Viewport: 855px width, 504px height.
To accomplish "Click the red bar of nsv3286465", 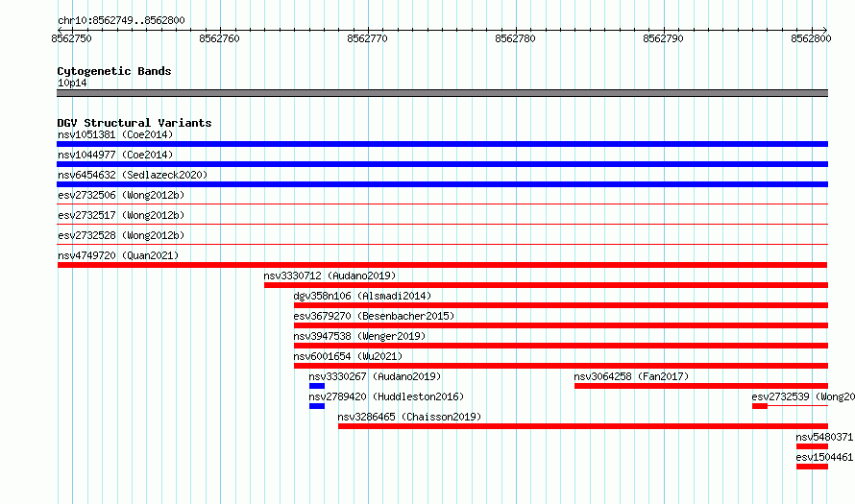I will point(583,426).
